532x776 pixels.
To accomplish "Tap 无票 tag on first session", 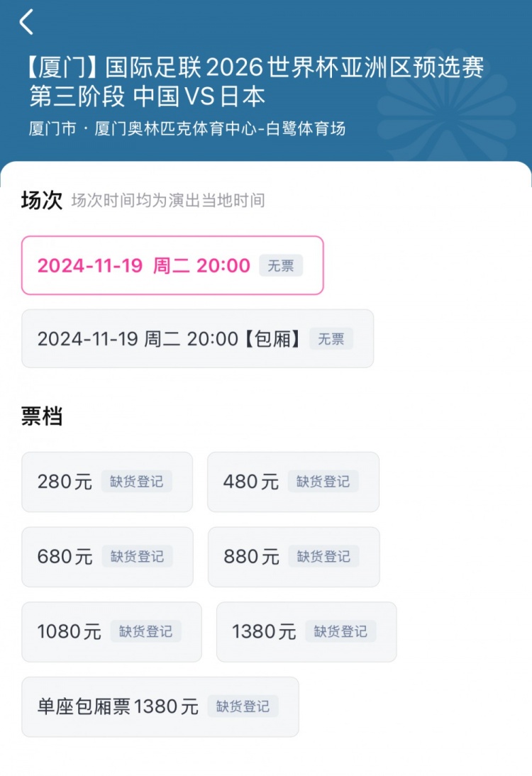I will [x=280, y=266].
